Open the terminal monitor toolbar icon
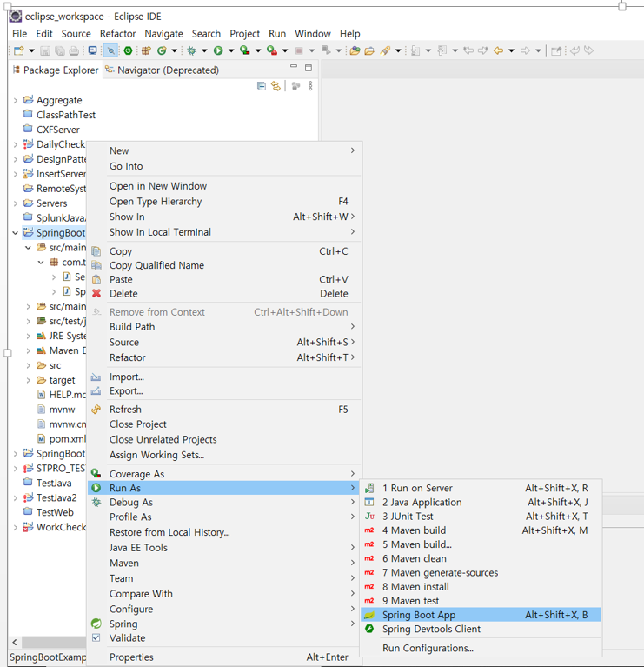This screenshot has height=667, width=644. pos(92,50)
